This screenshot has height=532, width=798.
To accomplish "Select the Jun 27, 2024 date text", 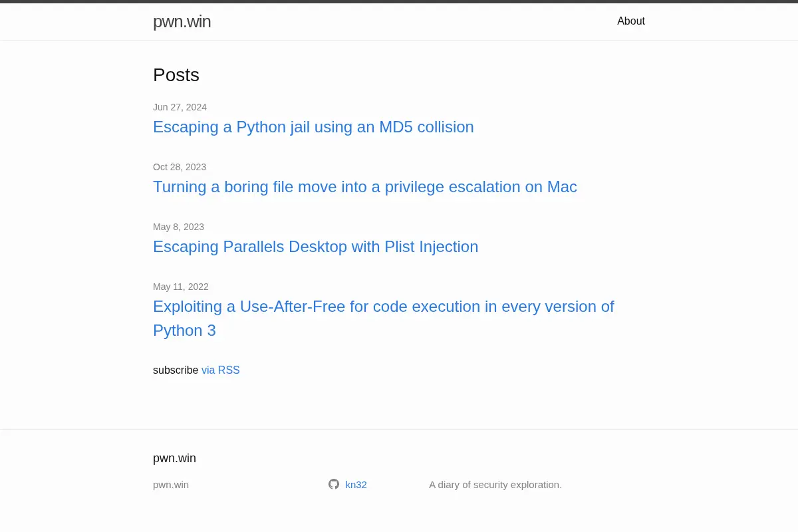I will pos(180,107).
